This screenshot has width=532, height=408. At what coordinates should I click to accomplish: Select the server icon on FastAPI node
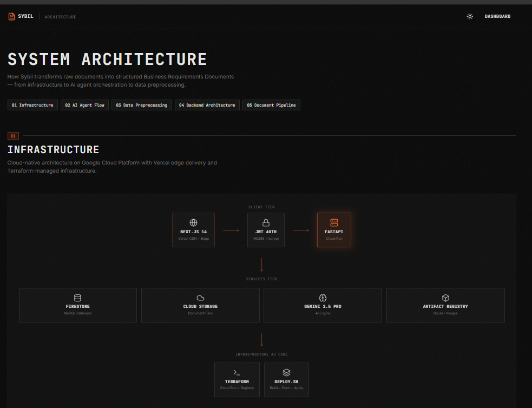334,222
